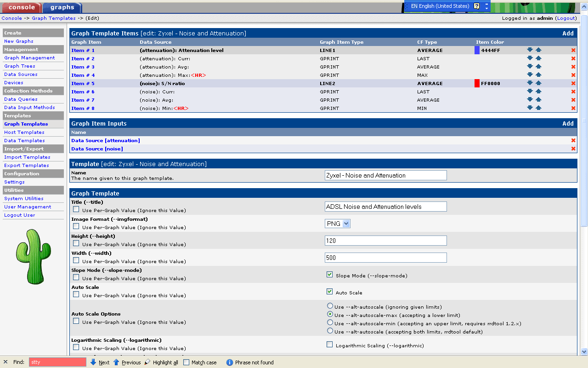Open Graph Management in sidebar
Screen dimensions: 588x368
click(29, 58)
